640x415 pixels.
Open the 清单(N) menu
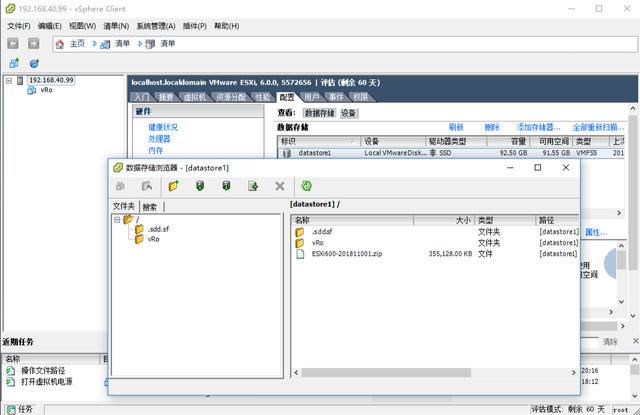(x=116, y=26)
